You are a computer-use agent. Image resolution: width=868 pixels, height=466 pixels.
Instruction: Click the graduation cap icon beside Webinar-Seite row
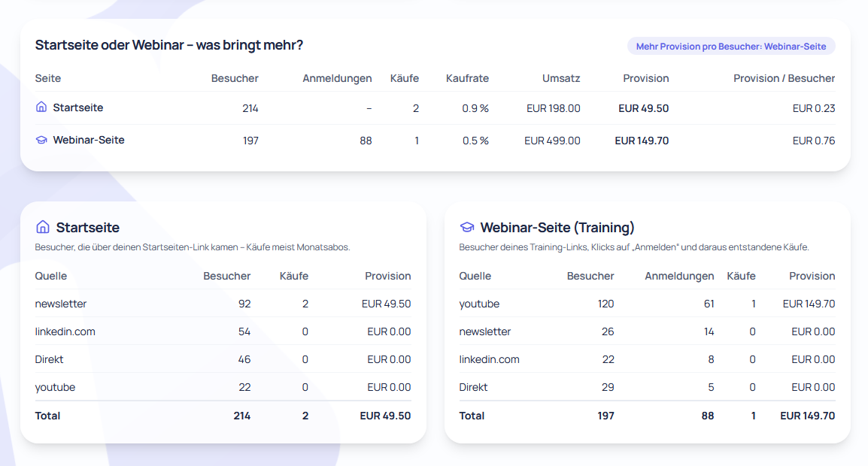tap(41, 140)
